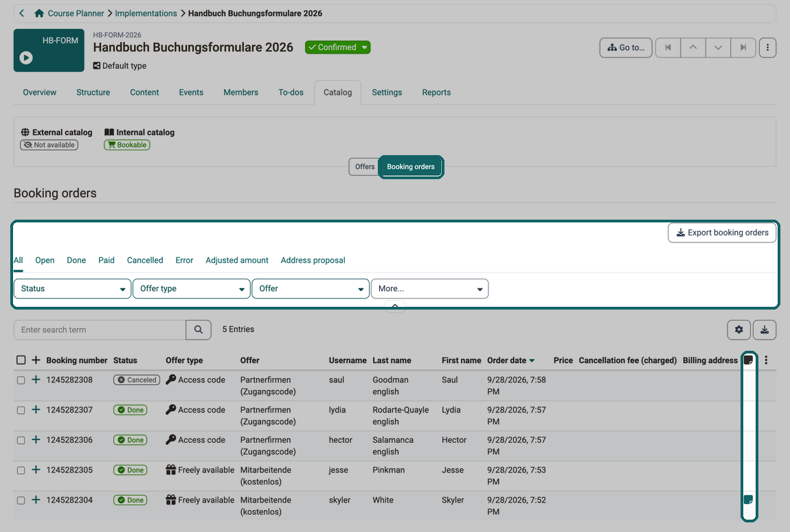Open the header three-dot menu
Screen dimensions: 790x532
(x=767, y=47)
